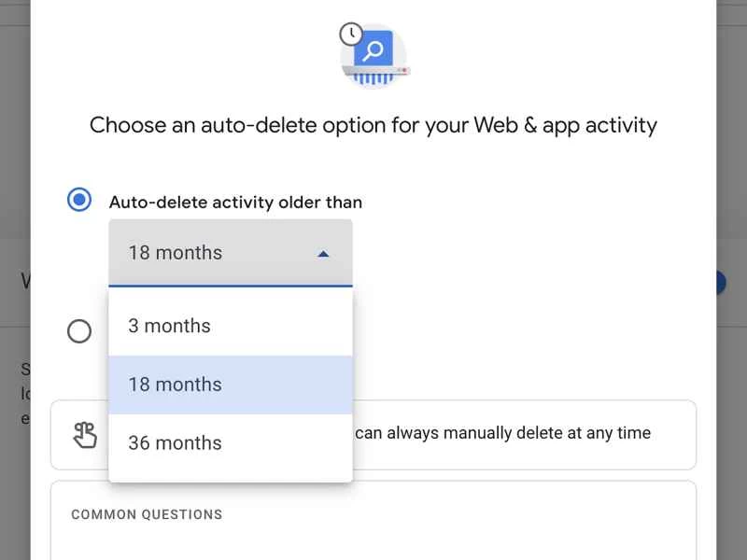Image resolution: width=747 pixels, height=560 pixels.
Task: Click the Choose an auto-delete option heading
Action: pyautogui.click(x=373, y=125)
